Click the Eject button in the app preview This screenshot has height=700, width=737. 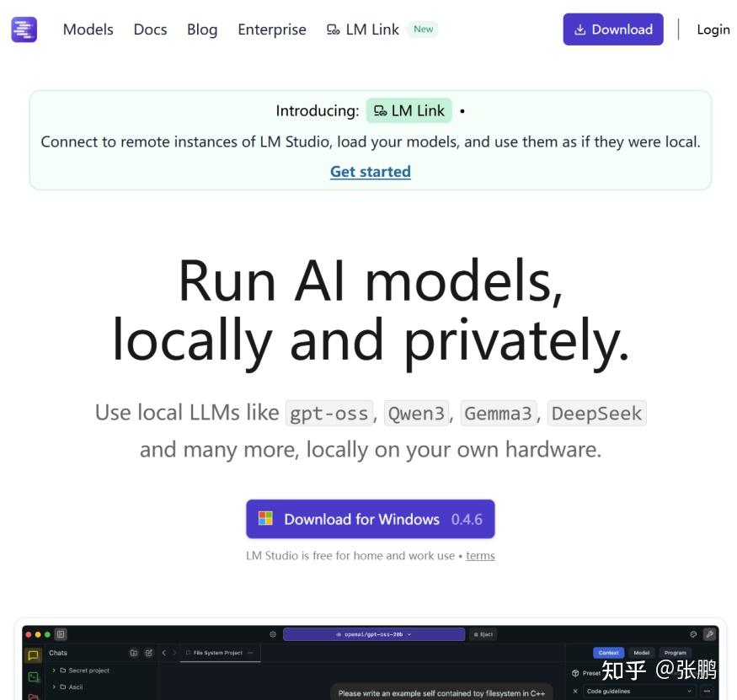pos(483,634)
